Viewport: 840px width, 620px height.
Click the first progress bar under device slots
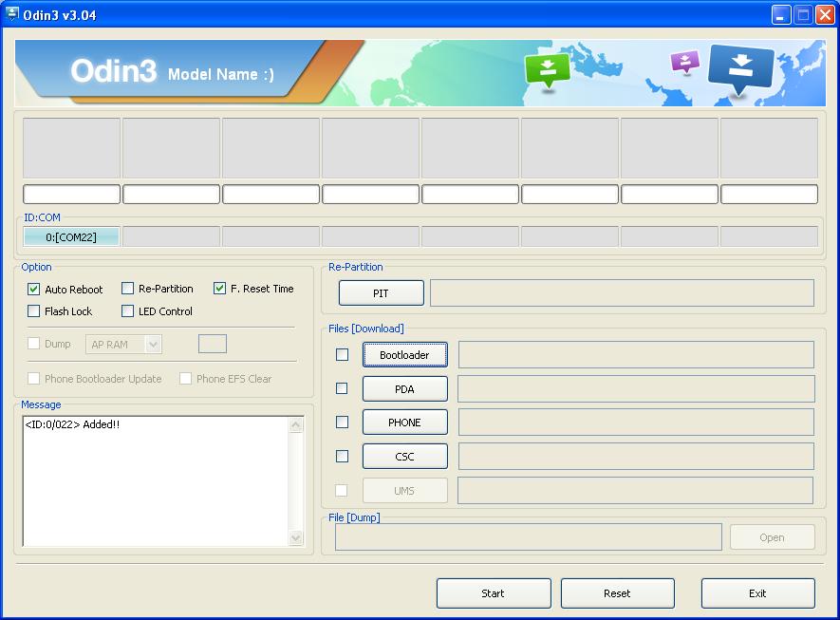click(71, 194)
